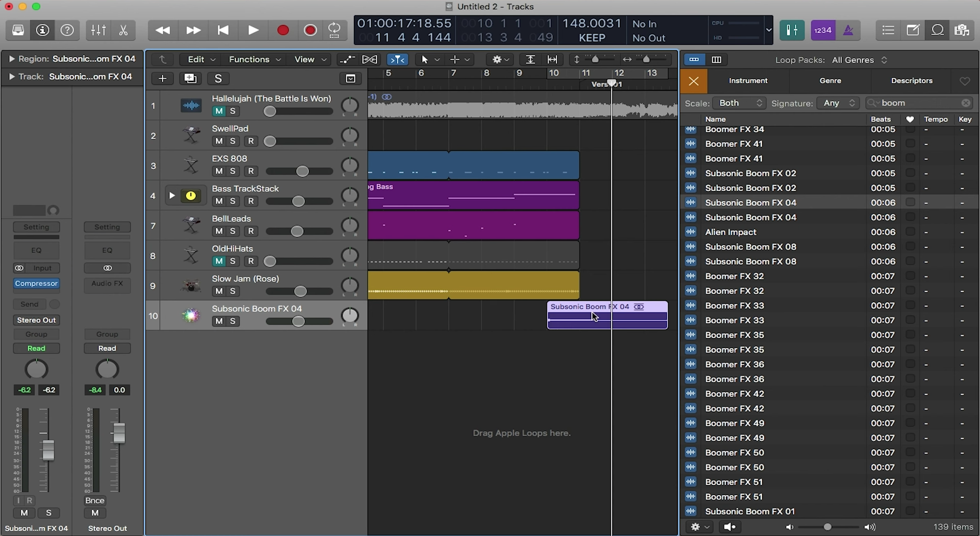This screenshot has height=536, width=980.
Task: Solo track 7 BellLeads
Action: 233,231
